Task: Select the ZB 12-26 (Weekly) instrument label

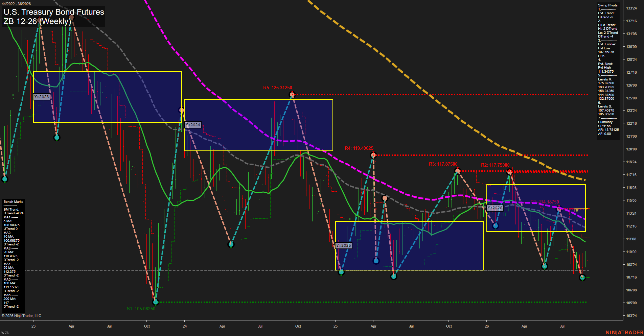Action: pyautogui.click(x=37, y=21)
